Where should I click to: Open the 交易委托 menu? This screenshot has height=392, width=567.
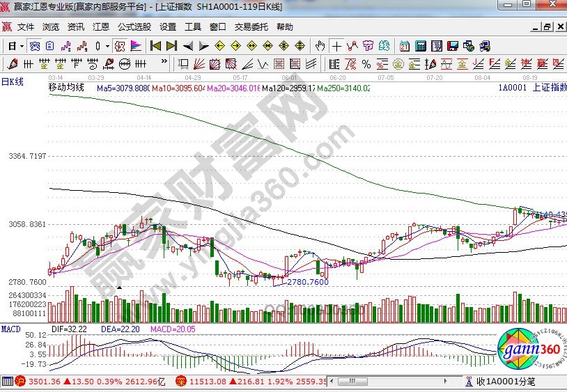[x=251, y=27]
